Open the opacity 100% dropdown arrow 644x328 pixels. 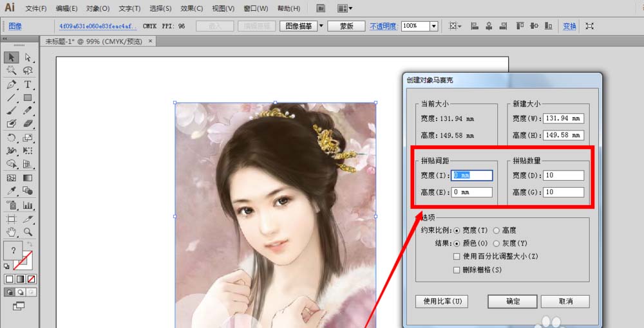[x=433, y=26]
